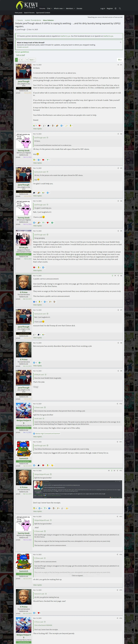The width and height of the screenshot is (138, 644).
Task: Click the bookmark icon on post #12
Action: click(x=112, y=471)
